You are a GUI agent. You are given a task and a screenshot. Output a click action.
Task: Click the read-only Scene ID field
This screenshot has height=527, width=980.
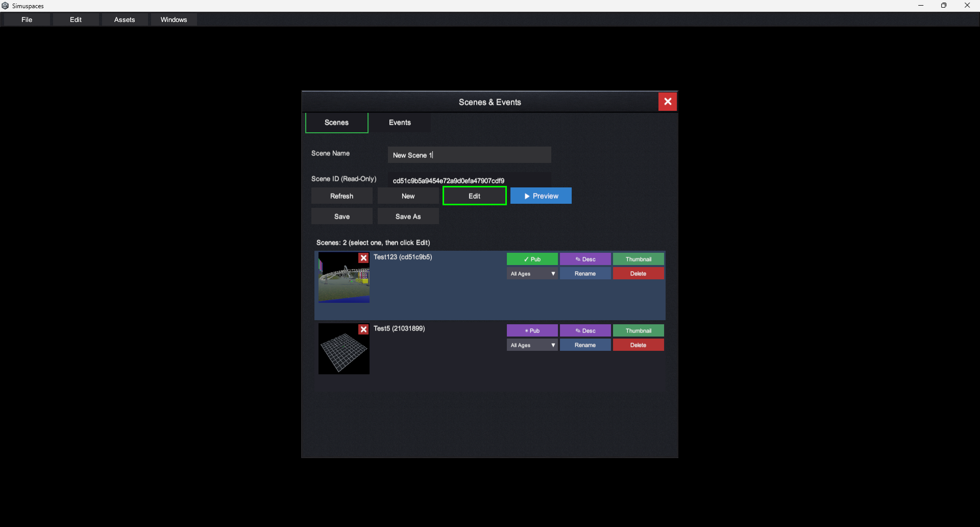[470, 180]
